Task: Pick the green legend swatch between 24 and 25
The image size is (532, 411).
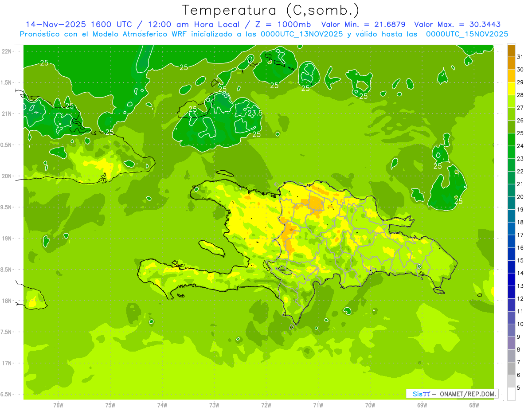Action: (512, 140)
